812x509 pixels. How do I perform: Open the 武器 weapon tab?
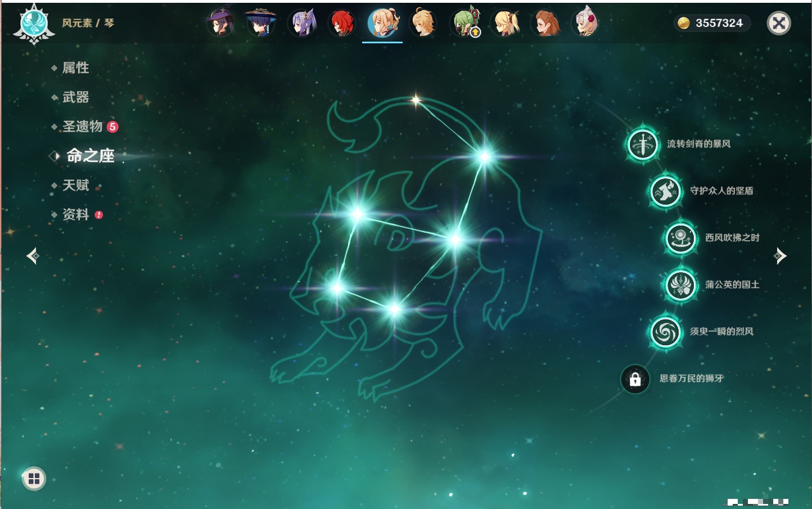pos(75,97)
